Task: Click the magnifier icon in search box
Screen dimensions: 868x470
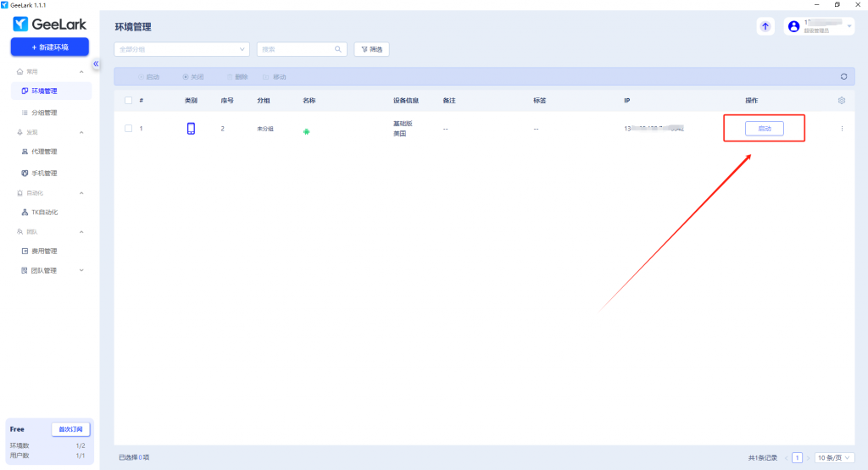Action: [338, 49]
